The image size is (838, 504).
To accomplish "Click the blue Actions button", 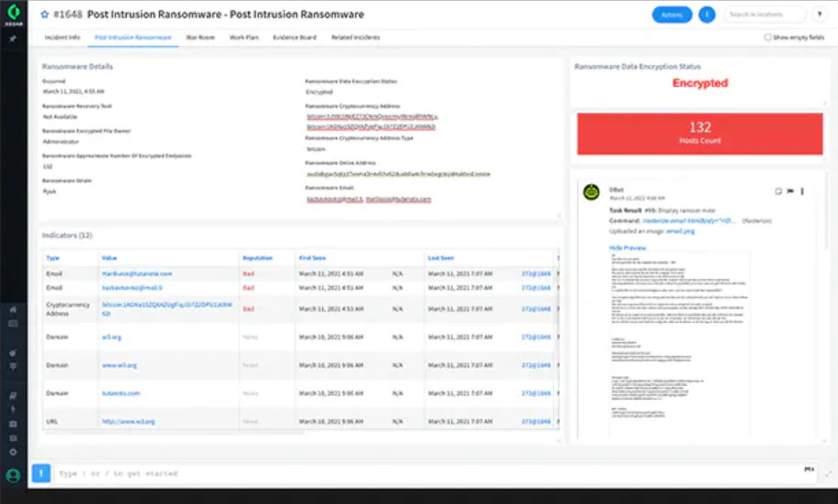I will tap(671, 15).
